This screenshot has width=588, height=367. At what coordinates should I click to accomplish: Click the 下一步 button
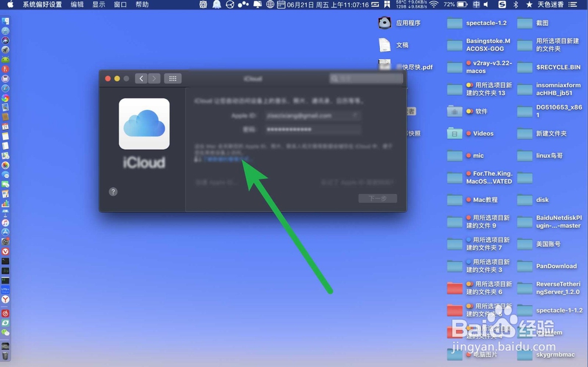pyautogui.click(x=377, y=198)
